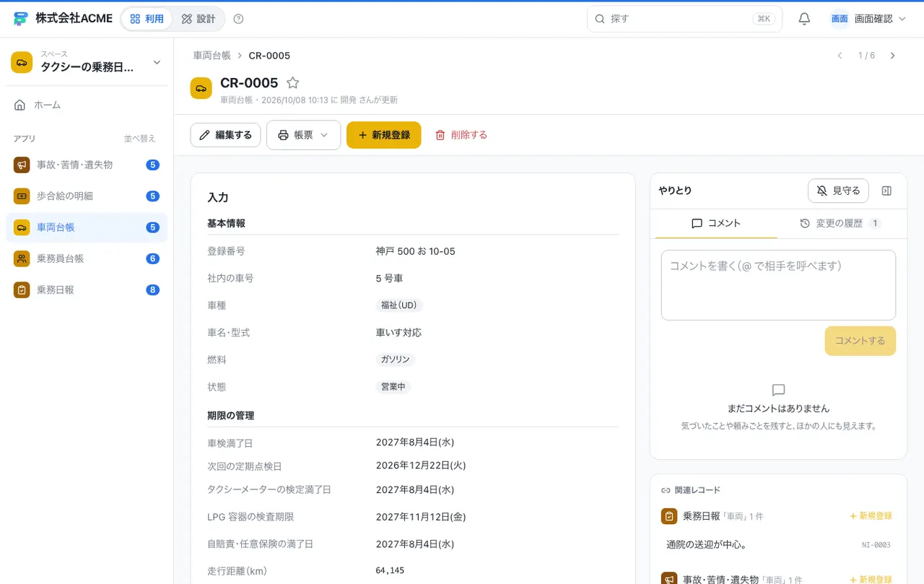Click 新規登録 yellow button
Image resolution: width=924 pixels, height=584 pixels.
(383, 135)
